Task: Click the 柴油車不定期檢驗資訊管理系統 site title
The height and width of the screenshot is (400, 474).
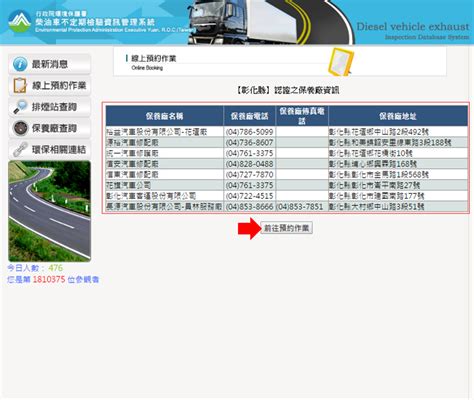Action: click(95, 22)
